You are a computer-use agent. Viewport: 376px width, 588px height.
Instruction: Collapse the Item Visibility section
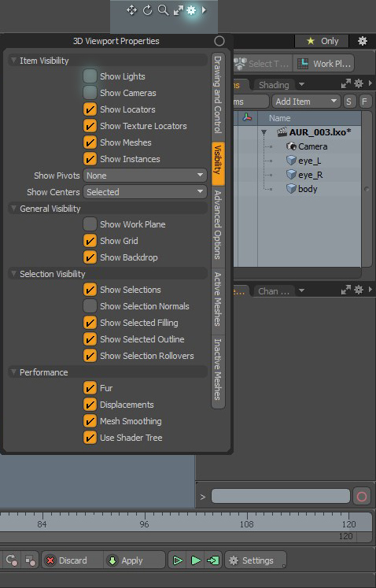(x=14, y=61)
